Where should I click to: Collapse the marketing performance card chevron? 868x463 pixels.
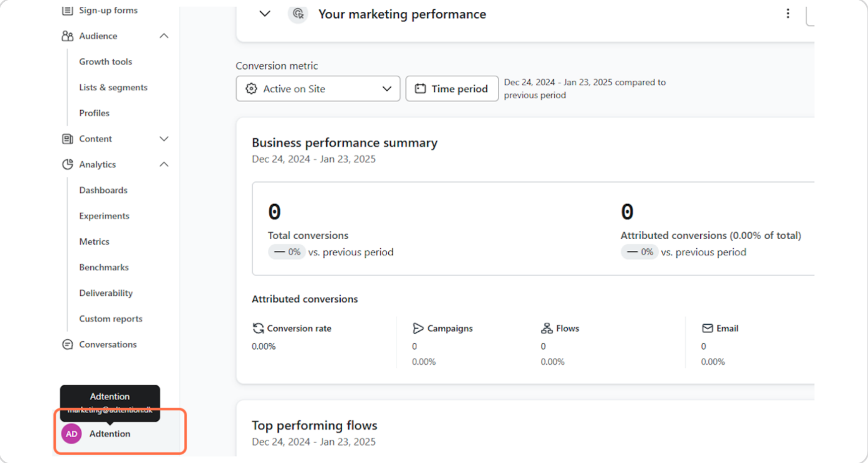click(265, 14)
